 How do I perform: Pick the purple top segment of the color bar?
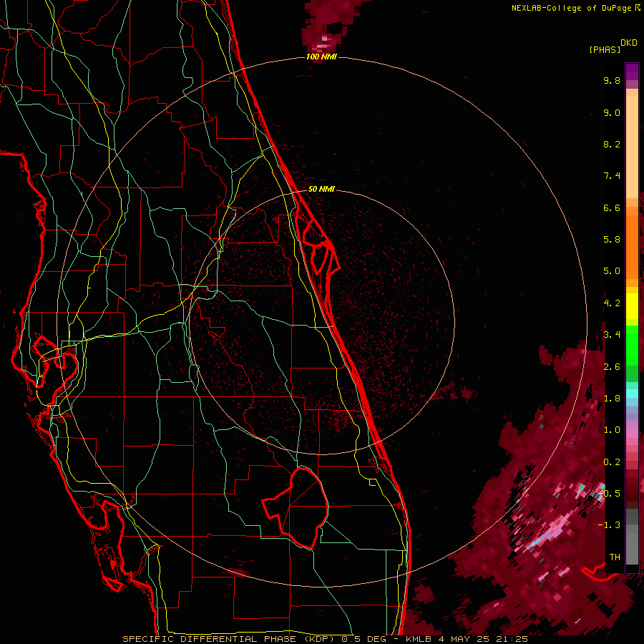[x=632, y=72]
